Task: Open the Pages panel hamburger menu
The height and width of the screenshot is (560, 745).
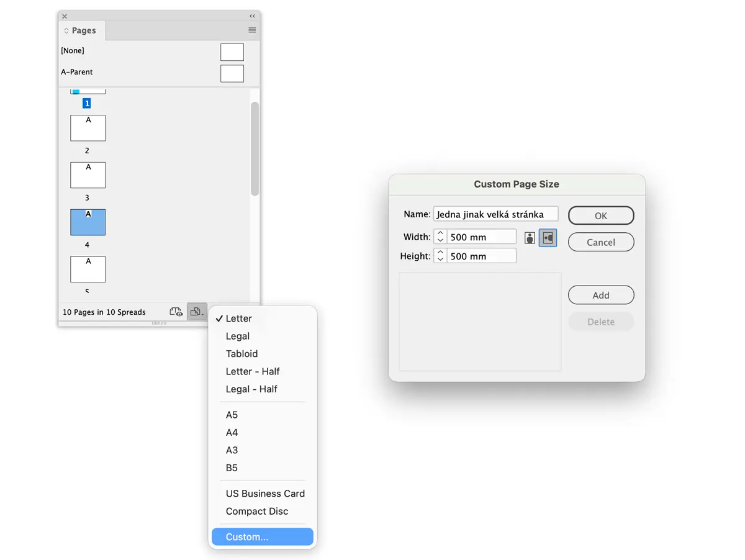Action: tap(252, 30)
